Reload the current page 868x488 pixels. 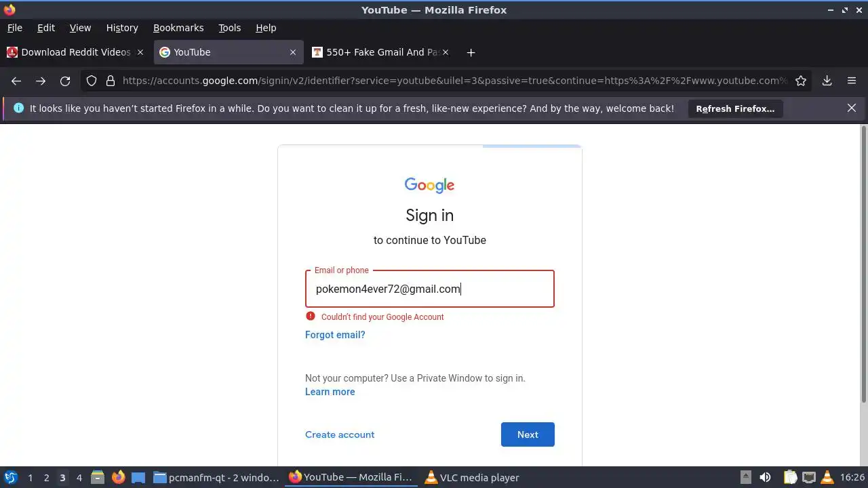coord(65,81)
